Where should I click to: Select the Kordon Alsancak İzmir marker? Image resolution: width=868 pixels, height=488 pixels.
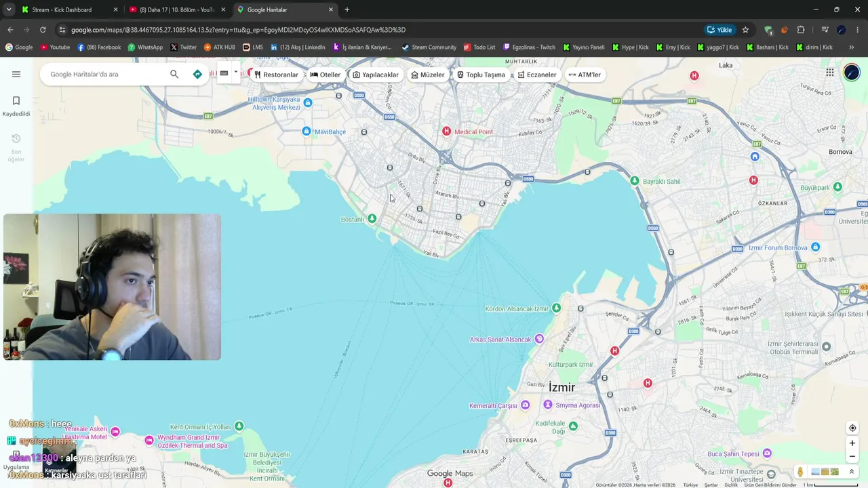click(556, 308)
